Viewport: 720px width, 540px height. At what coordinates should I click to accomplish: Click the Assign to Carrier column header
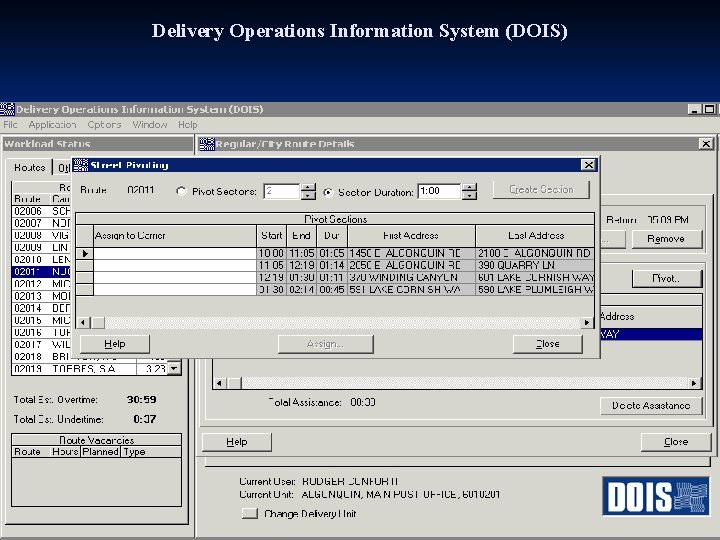[175, 236]
